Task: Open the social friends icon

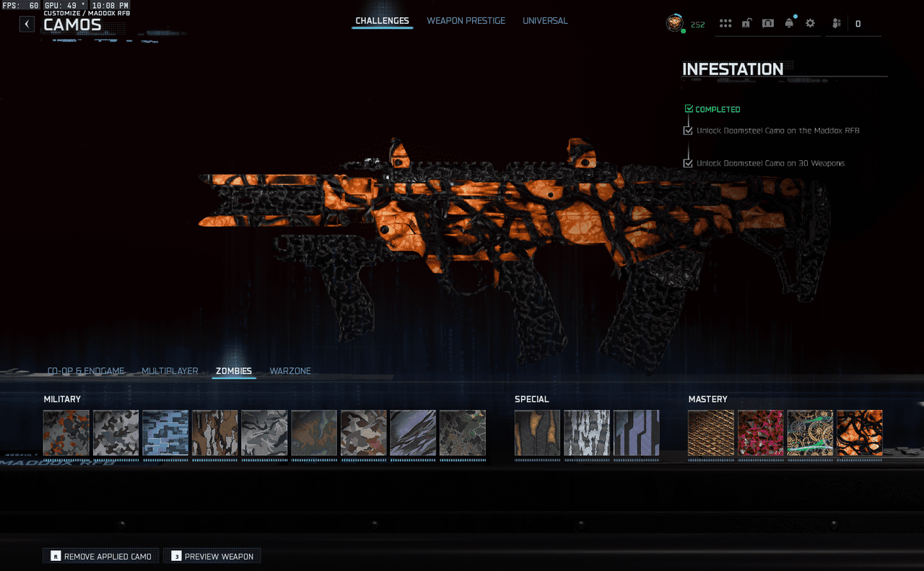Action: pos(837,24)
